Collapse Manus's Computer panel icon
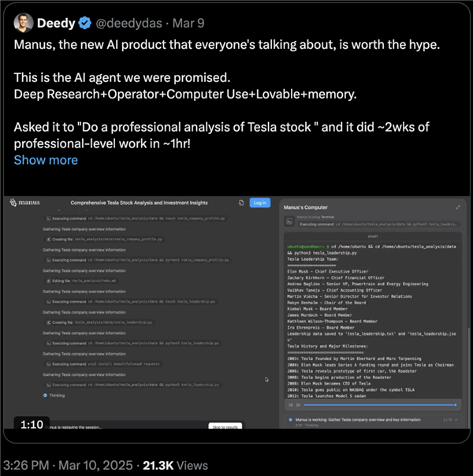The image size is (473, 476). click(458, 206)
